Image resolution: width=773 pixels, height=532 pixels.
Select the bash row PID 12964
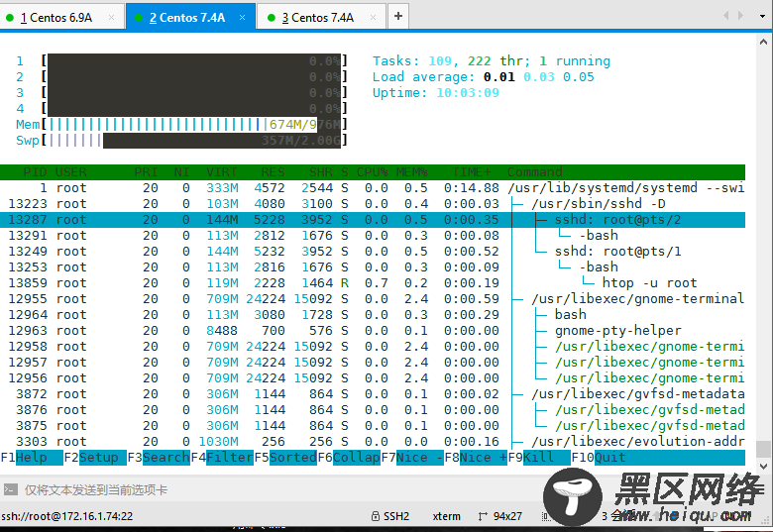coord(373,315)
